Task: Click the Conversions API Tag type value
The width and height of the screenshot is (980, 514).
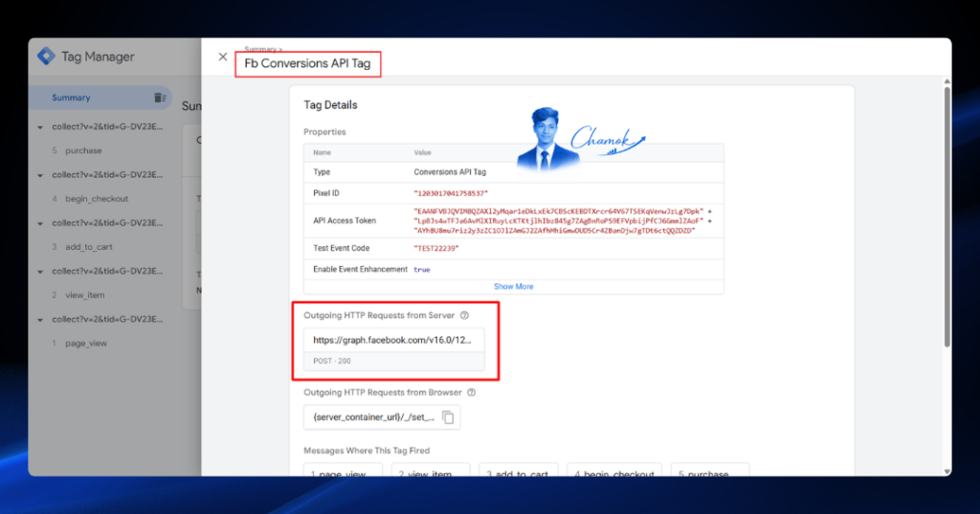Action: point(450,172)
